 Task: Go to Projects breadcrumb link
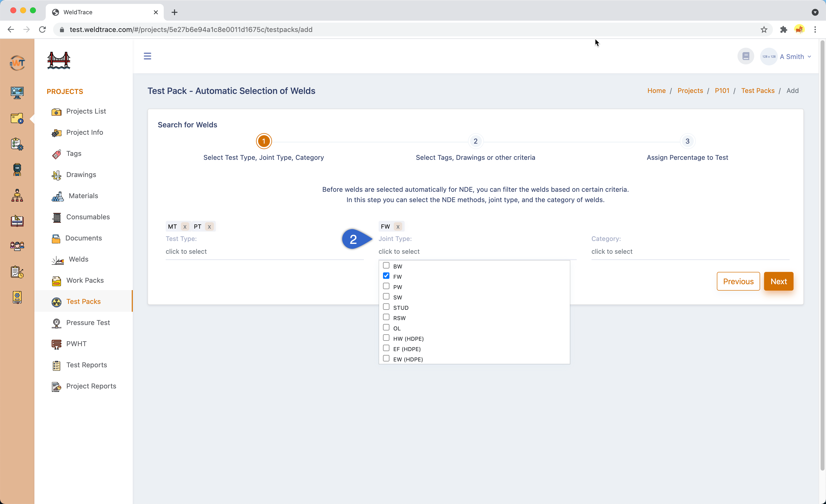click(690, 90)
